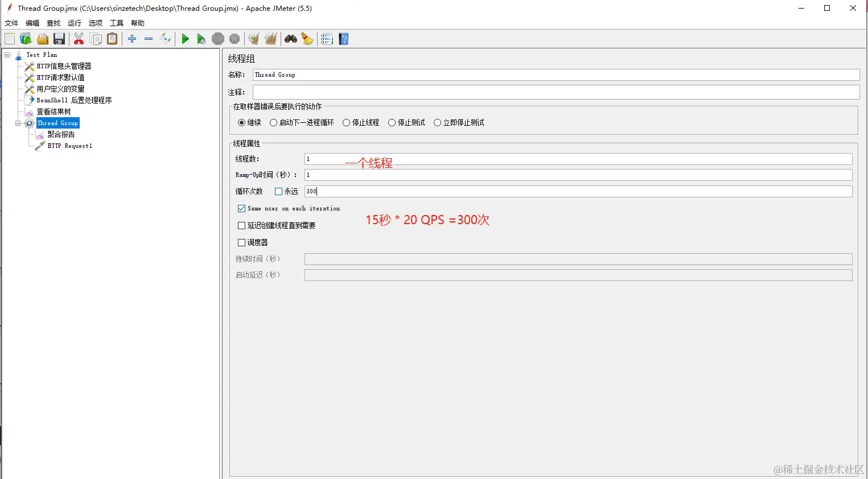Tick the 延迟创建线程直到需要 checkbox
This screenshot has width=868, height=479.
tap(241, 226)
